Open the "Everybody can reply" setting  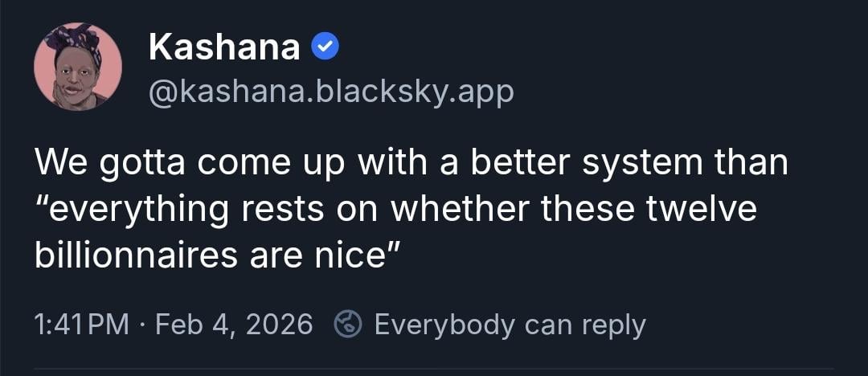[510, 325]
